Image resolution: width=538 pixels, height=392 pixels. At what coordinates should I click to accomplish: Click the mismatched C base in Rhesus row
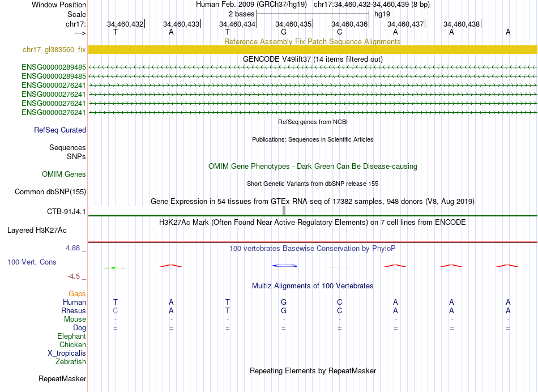[116, 310]
